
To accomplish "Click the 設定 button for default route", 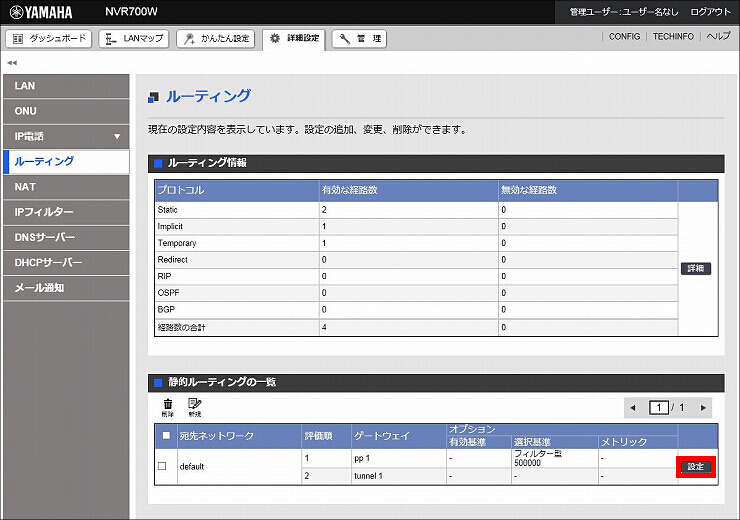I will 696,467.
